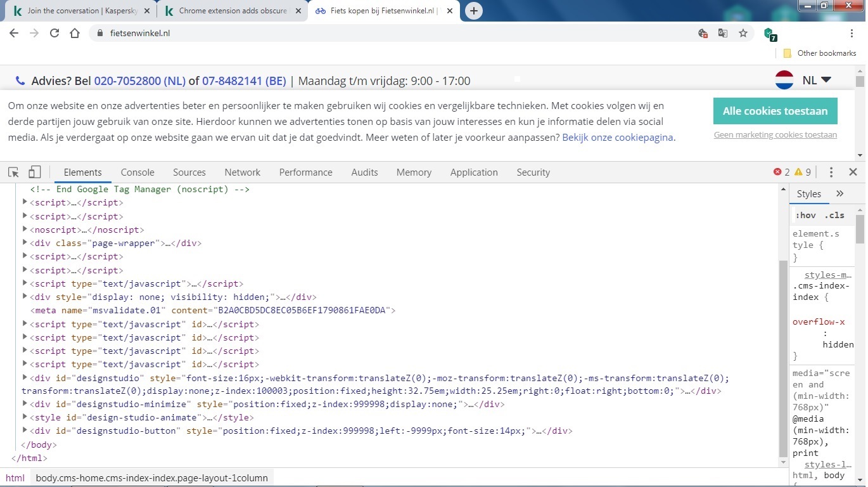Select the meta msvalidate.01 line

click(212, 310)
